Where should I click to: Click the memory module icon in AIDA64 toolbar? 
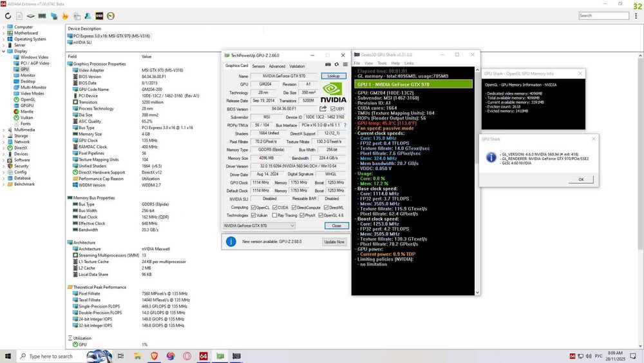pos(42,16)
